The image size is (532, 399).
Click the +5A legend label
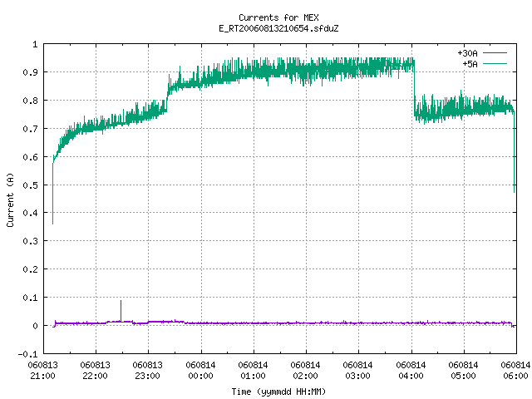(470, 64)
